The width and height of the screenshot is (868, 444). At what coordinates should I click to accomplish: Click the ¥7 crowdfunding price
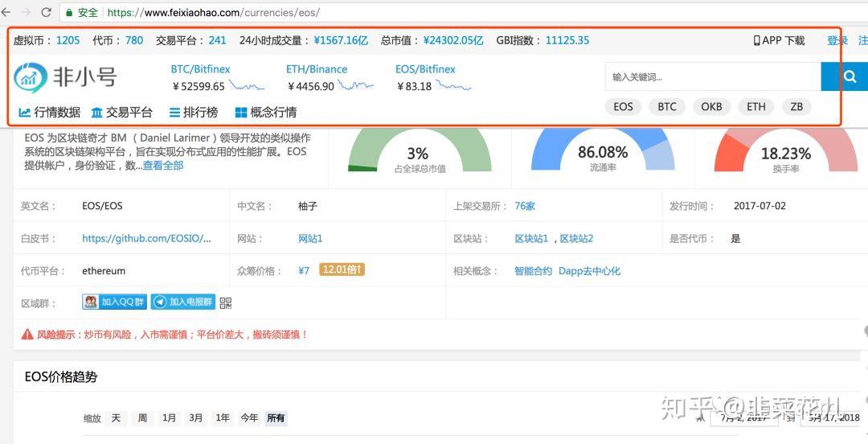pos(303,270)
